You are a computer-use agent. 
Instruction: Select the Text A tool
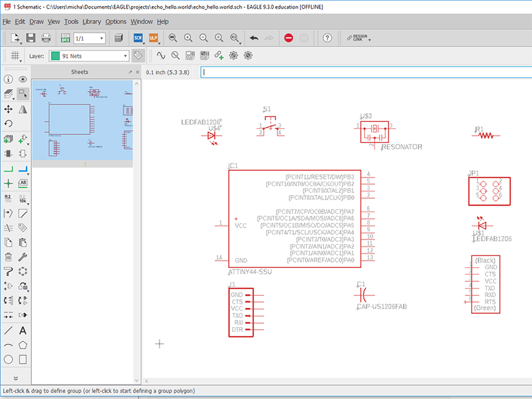tap(23, 331)
